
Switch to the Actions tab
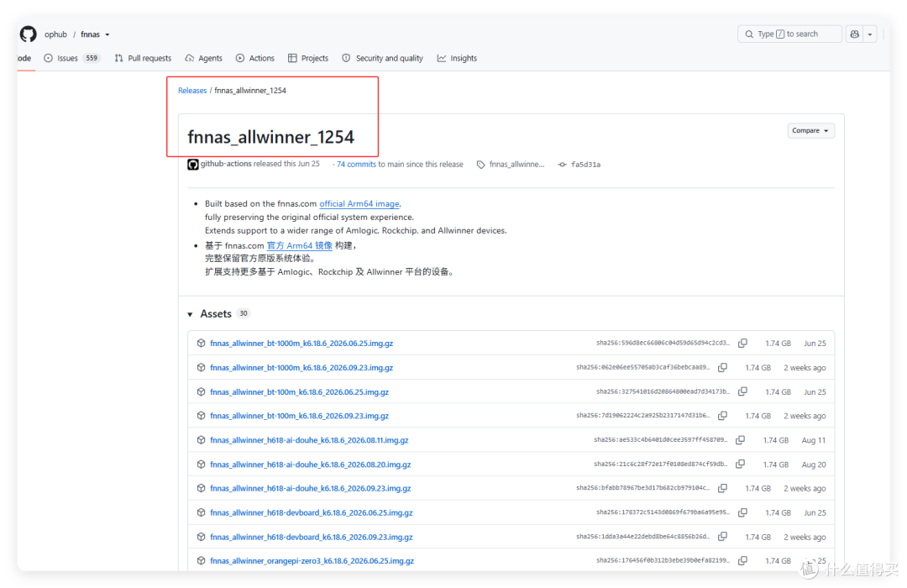255,58
